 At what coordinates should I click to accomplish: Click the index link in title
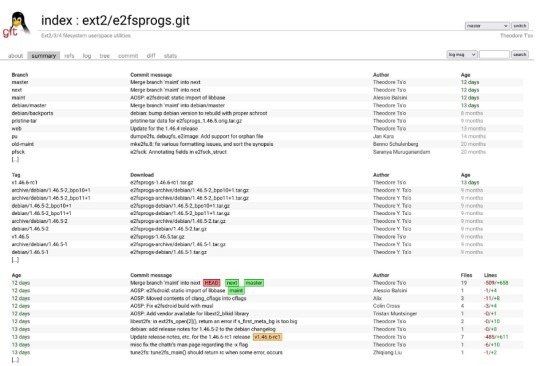57,21
